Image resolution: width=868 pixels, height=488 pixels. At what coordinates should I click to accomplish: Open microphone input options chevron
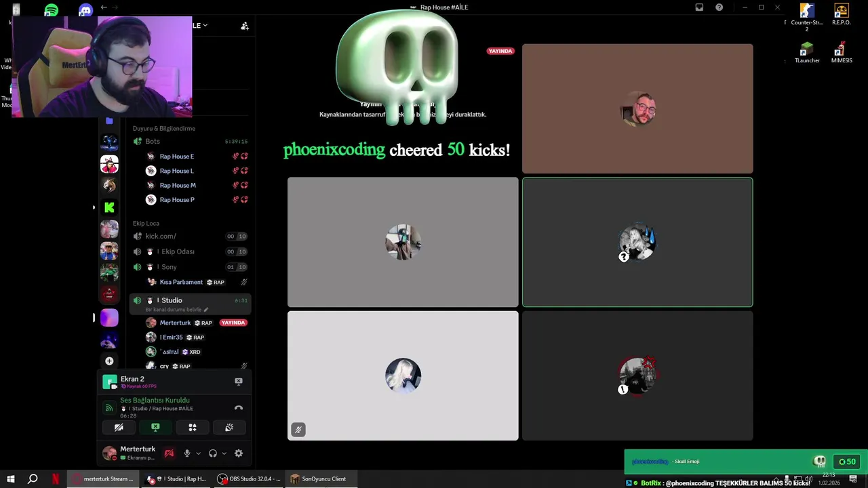coord(198,453)
